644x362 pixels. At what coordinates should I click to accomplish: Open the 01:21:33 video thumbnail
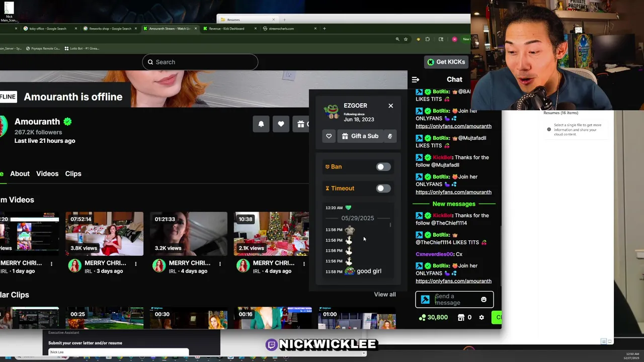pos(188,234)
